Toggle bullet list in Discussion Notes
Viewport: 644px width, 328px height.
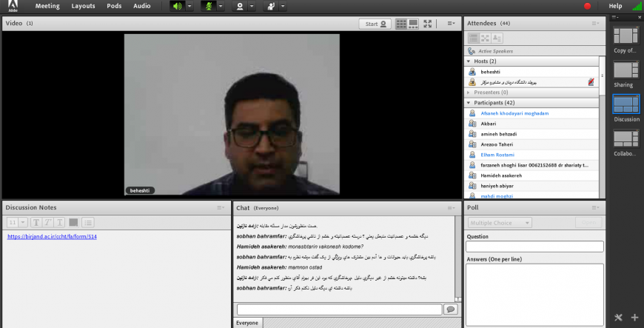tap(88, 222)
